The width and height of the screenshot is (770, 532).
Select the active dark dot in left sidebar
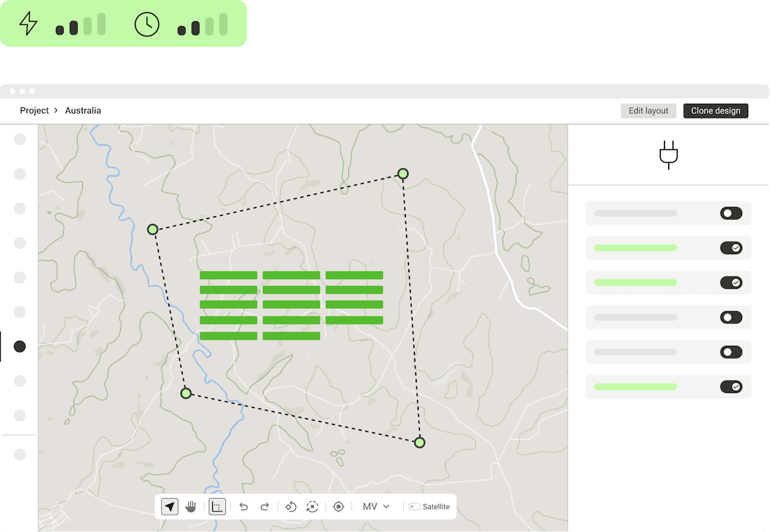pos(20,346)
